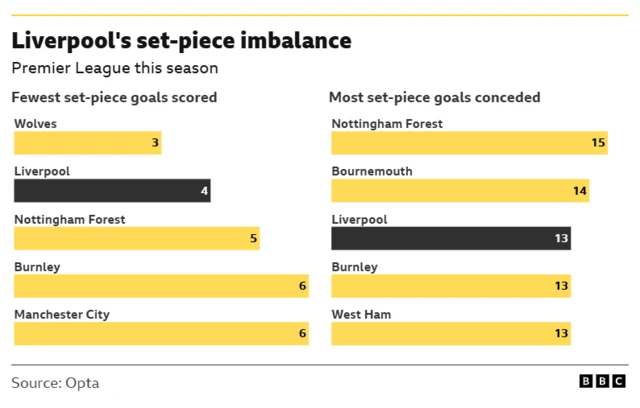Click the Manchester City bar
Image resolution: width=640 pixels, height=408 pixels.
[x=161, y=333]
